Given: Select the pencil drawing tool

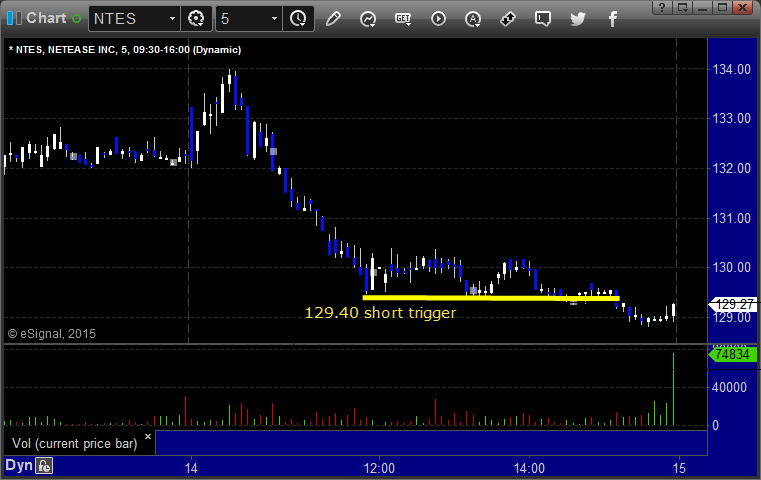Looking at the screenshot, I should [x=333, y=19].
